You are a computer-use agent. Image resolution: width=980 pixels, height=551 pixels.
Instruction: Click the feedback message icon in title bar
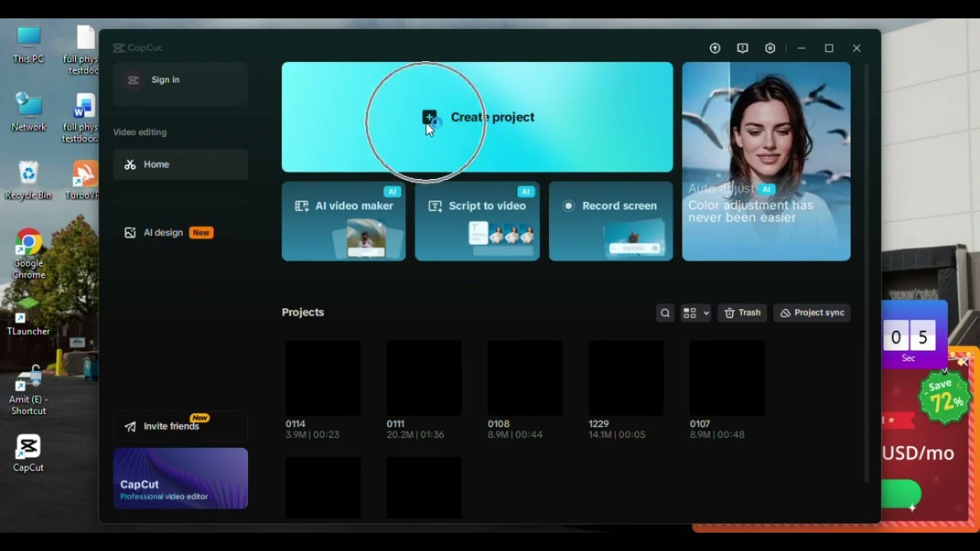pyautogui.click(x=743, y=48)
